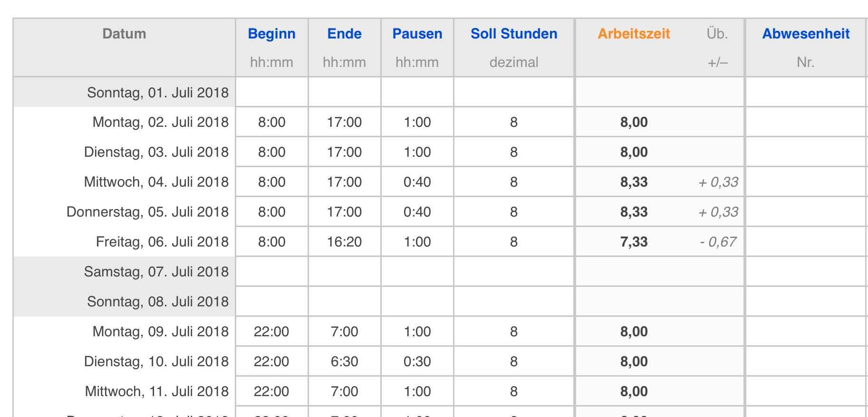Edit Beginn time for Montag, 02. Juli
868x417 pixels.
coord(271,122)
